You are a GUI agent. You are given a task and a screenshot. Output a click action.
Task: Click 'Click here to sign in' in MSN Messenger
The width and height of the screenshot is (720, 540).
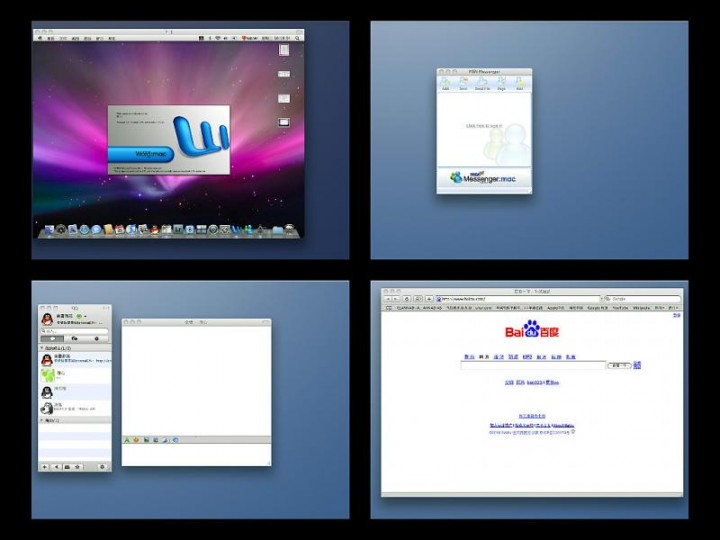pos(484,126)
